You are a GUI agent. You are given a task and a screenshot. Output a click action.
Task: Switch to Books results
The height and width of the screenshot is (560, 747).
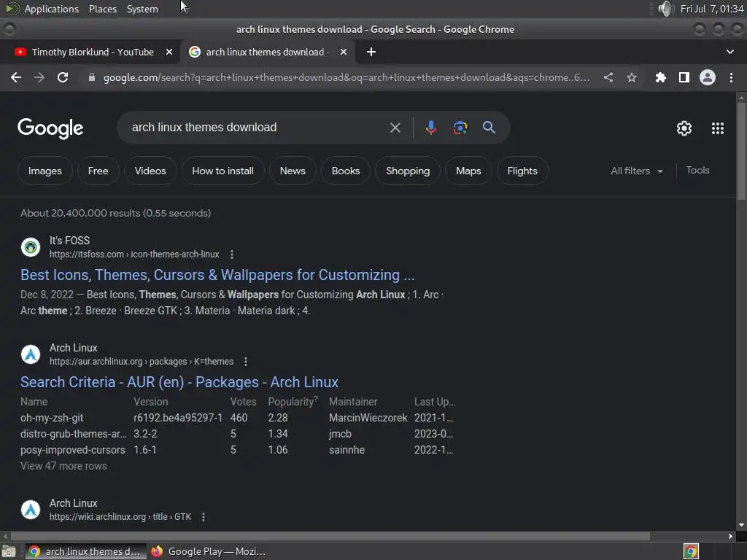tap(346, 171)
